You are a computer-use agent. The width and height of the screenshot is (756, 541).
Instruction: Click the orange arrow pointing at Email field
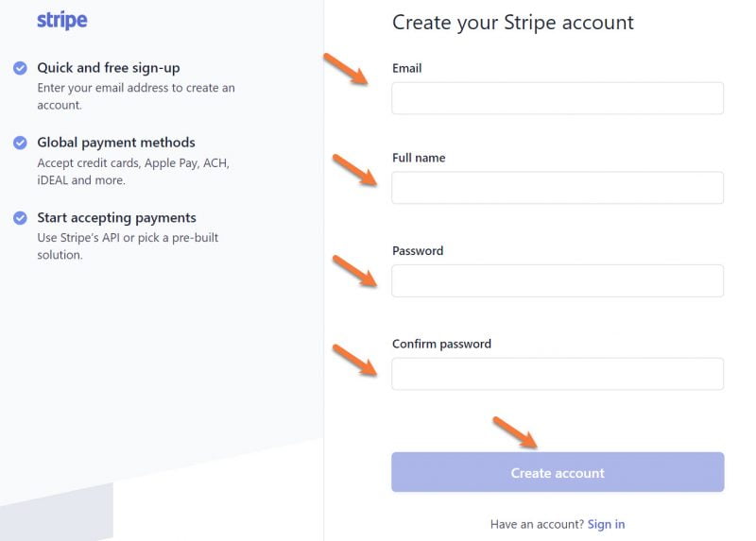(x=346, y=70)
